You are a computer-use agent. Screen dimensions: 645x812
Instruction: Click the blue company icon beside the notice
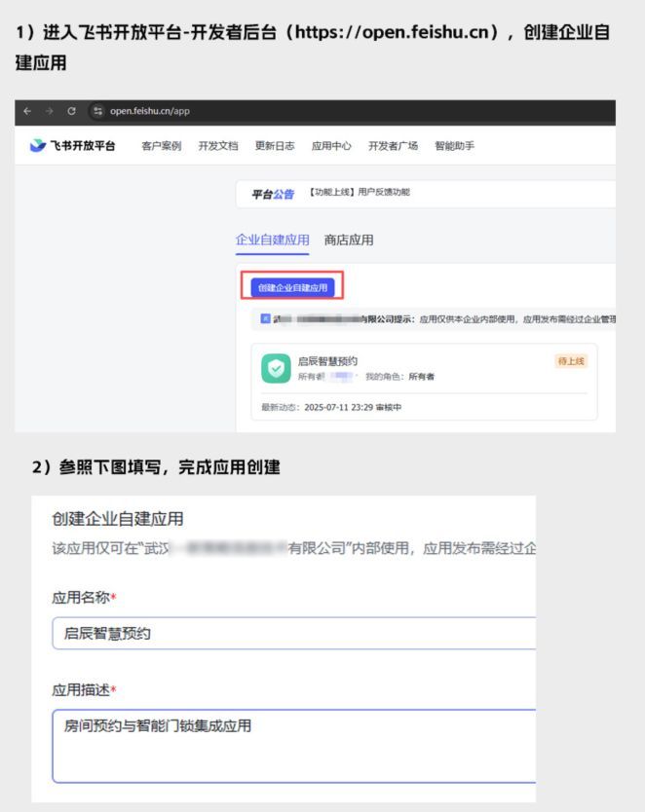coord(265,318)
